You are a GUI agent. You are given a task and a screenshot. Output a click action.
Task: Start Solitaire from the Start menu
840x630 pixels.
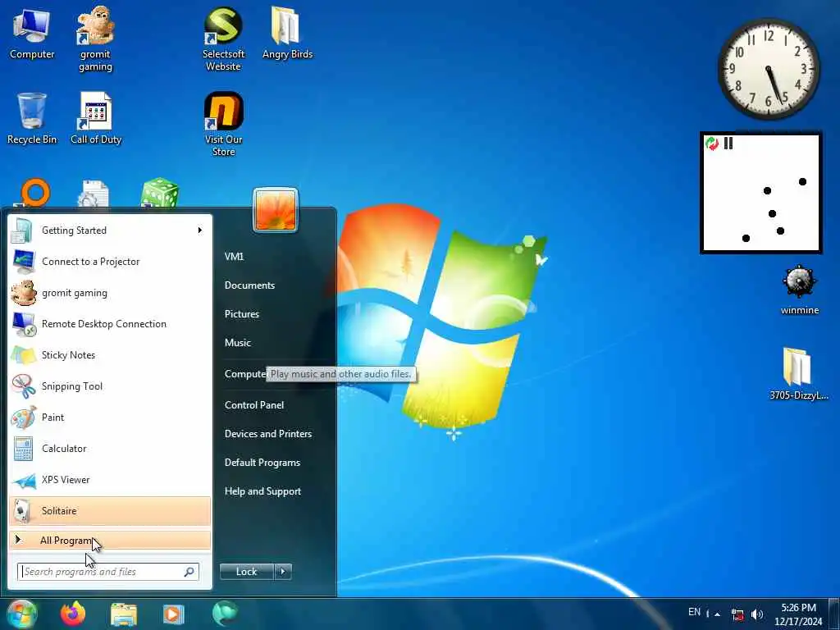click(110, 510)
